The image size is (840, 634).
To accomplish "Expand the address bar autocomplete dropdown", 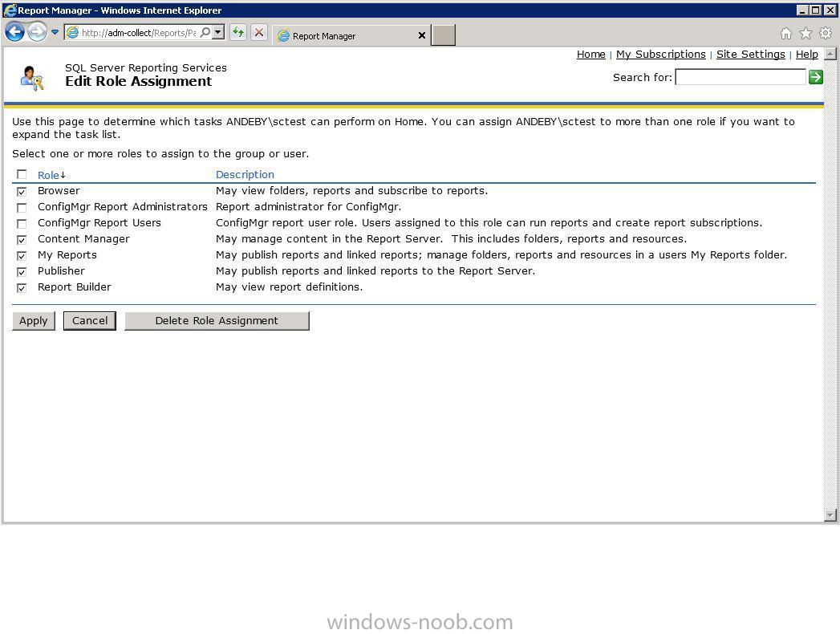I will [x=218, y=32].
